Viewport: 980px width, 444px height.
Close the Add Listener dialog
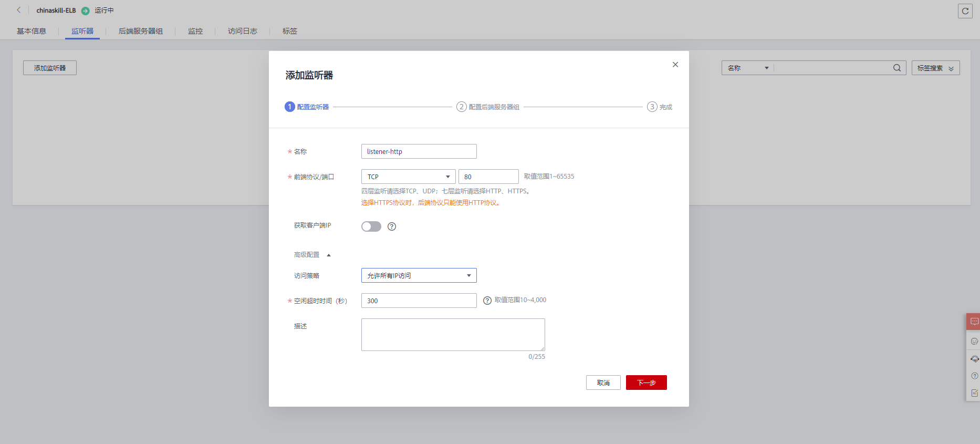[675, 65]
